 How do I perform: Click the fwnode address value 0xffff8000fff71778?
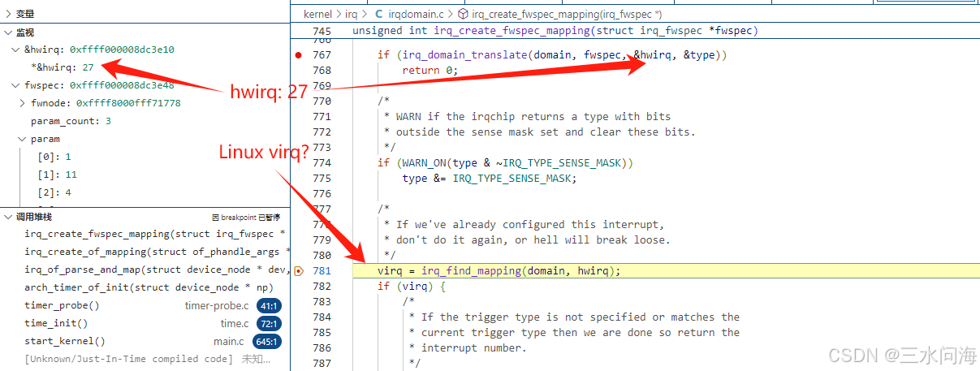coord(128,103)
